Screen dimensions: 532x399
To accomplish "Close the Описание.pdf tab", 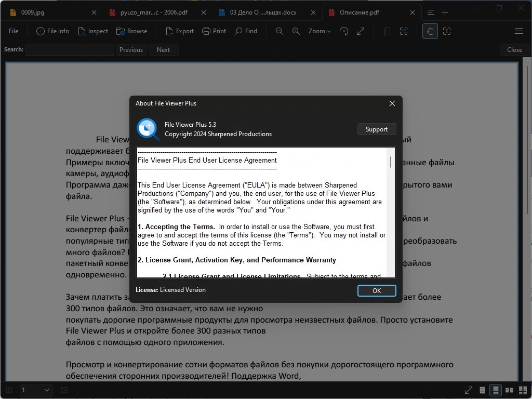I will click(412, 12).
